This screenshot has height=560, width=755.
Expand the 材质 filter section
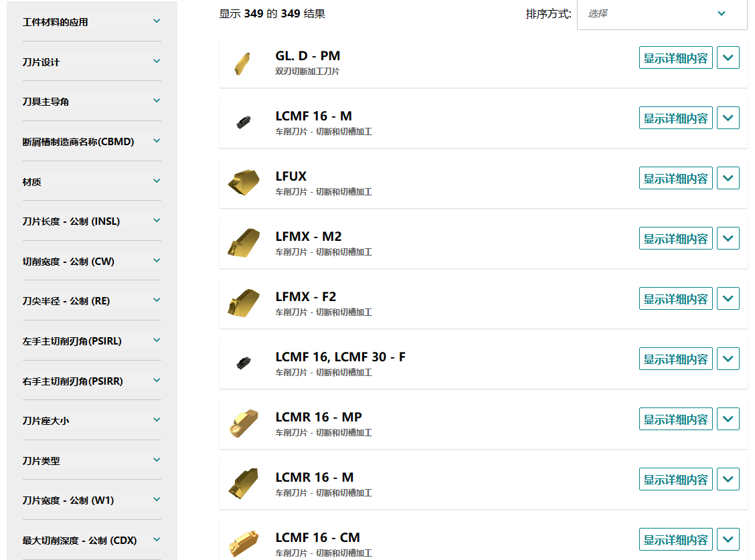pos(92,181)
